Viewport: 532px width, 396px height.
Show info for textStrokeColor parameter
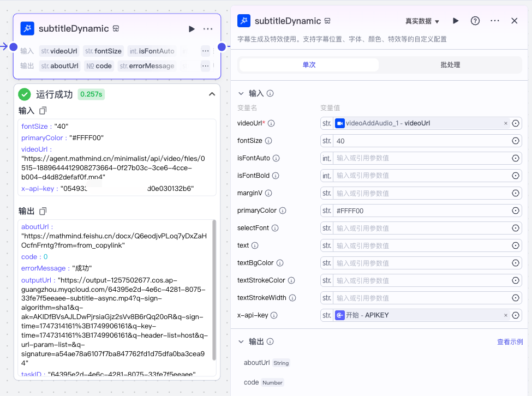291,280
